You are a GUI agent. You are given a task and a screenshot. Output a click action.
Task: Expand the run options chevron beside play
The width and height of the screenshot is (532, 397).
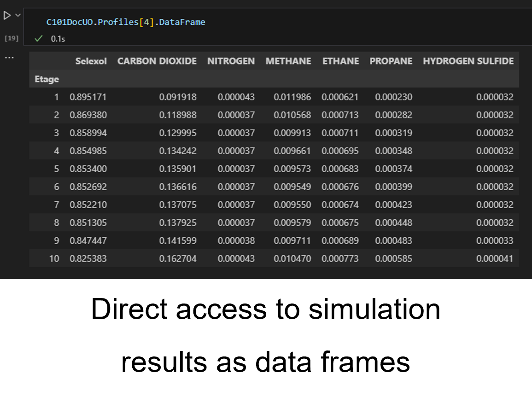pos(18,15)
